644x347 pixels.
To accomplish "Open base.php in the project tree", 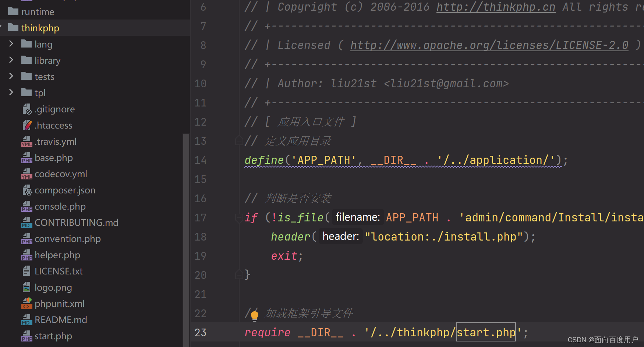I will (x=54, y=158).
